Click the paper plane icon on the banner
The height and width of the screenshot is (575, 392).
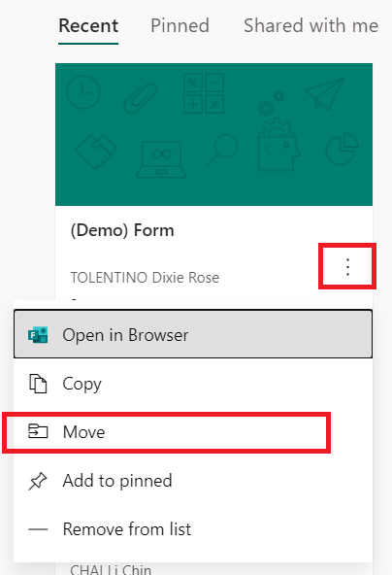tap(325, 93)
